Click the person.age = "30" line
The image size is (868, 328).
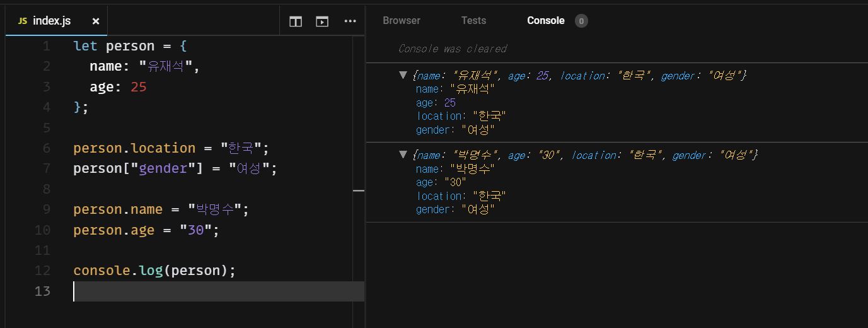coord(146,230)
